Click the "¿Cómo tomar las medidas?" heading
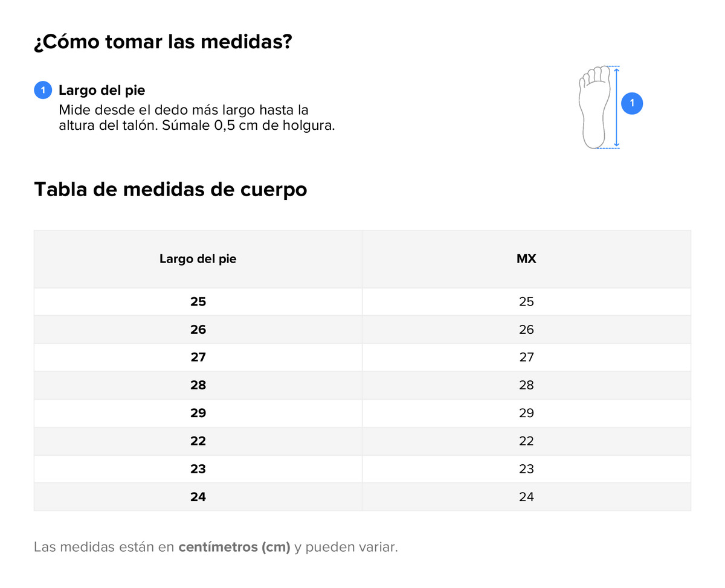This screenshot has height=588, width=725. tap(163, 42)
